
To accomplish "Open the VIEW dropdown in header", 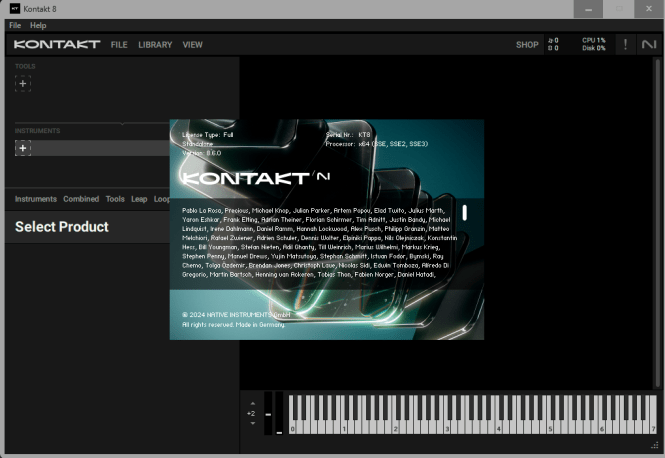I will [x=192, y=45].
